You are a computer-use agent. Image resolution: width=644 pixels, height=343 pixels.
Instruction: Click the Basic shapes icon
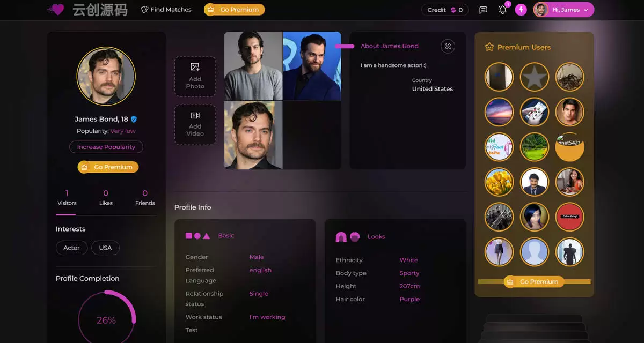pyautogui.click(x=197, y=236)
